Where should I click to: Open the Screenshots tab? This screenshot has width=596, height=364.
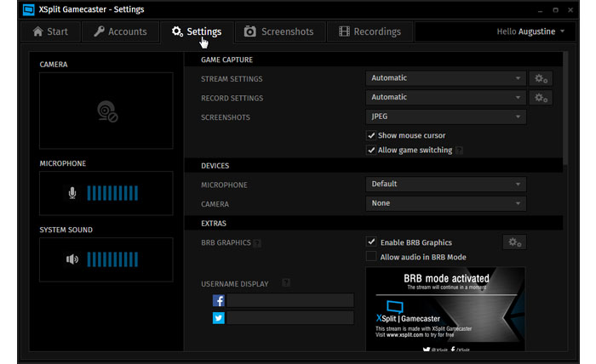280,31
